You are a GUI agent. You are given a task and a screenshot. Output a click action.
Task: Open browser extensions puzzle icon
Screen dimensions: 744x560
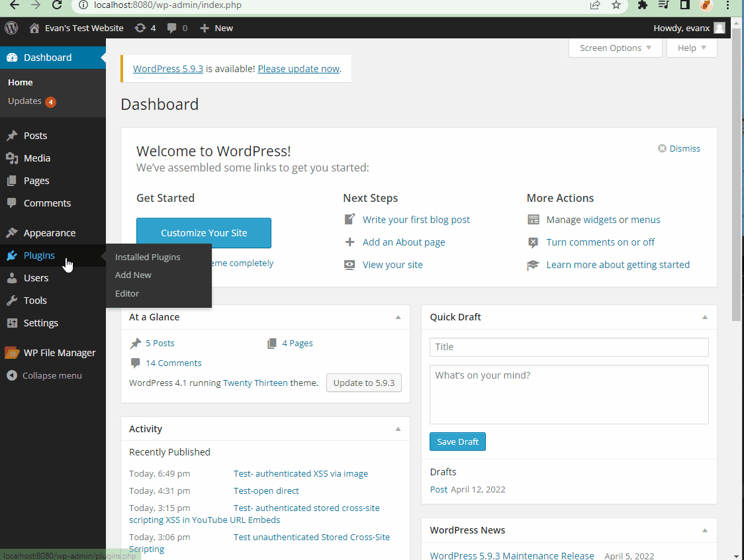pyautogui.click(x=643, y=5)
